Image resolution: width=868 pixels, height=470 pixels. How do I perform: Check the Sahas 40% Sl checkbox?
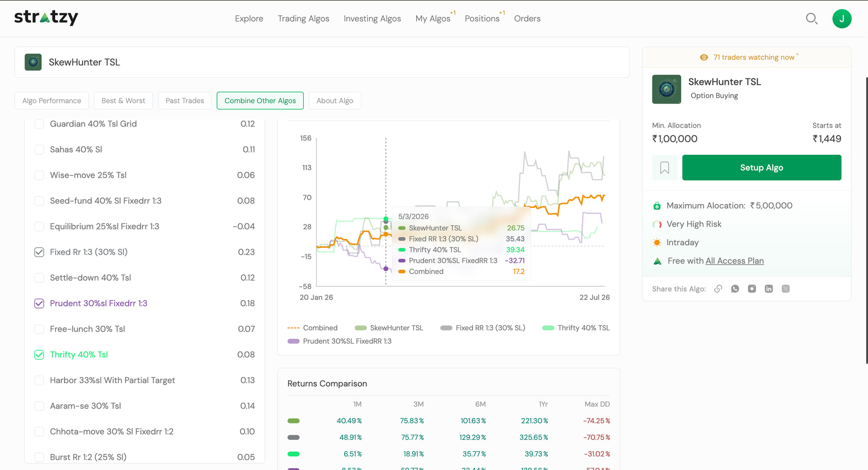[39, 149]
